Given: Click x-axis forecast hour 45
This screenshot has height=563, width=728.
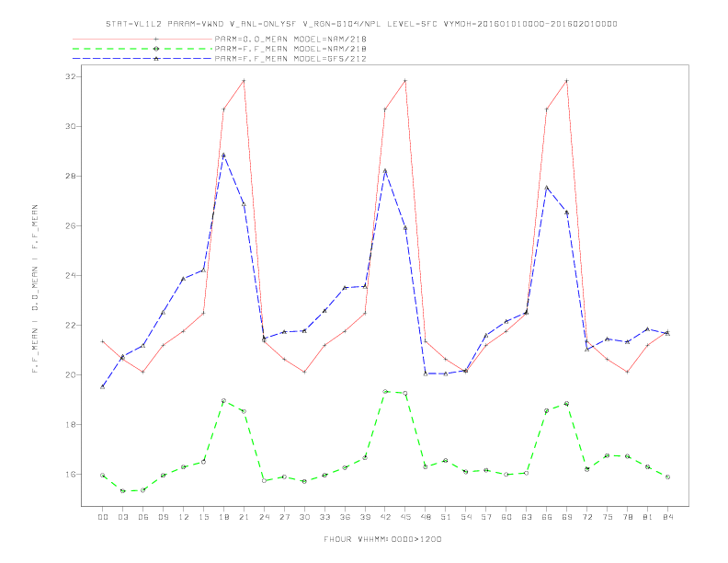Looking at the screenshot, I should pos(405,517).
